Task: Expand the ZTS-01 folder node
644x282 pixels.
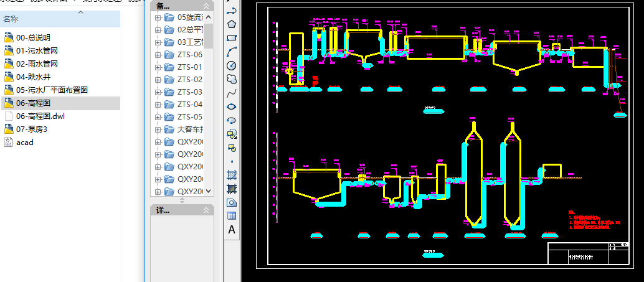Action: pyautogui.click(x=158, y=67)
